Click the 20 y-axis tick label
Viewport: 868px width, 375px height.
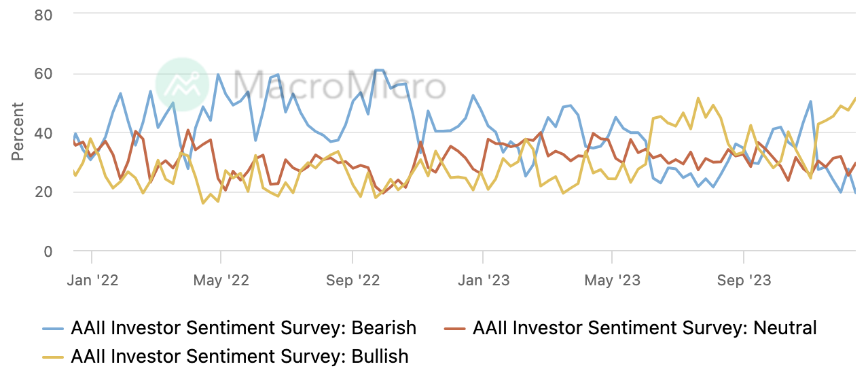(43, 192)
